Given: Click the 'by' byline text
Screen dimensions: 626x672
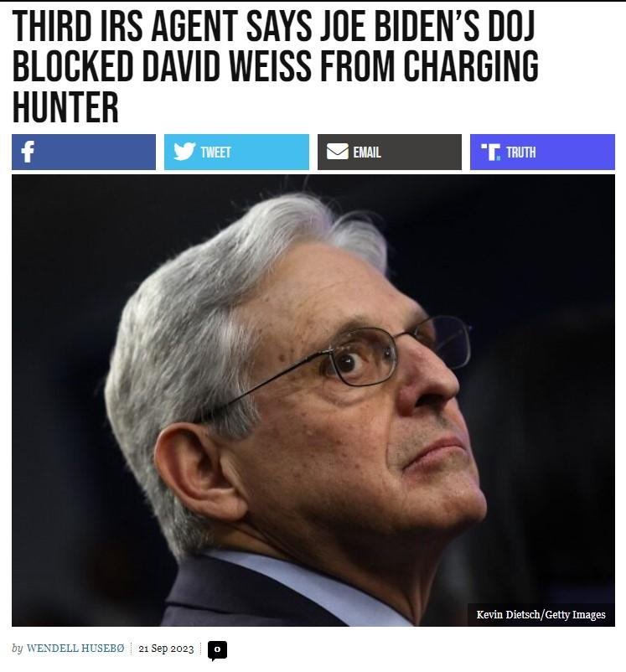Looking at the screenshot, I should coord(17,649).
